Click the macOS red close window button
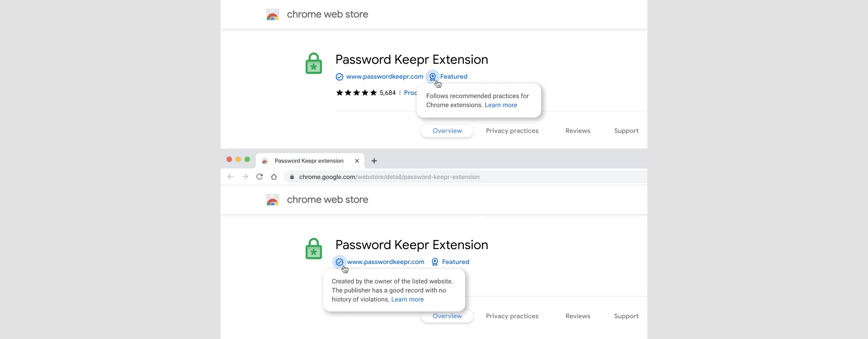Image resolution: width=868 pixels, height=339 pixels. [x=229, y=160]
